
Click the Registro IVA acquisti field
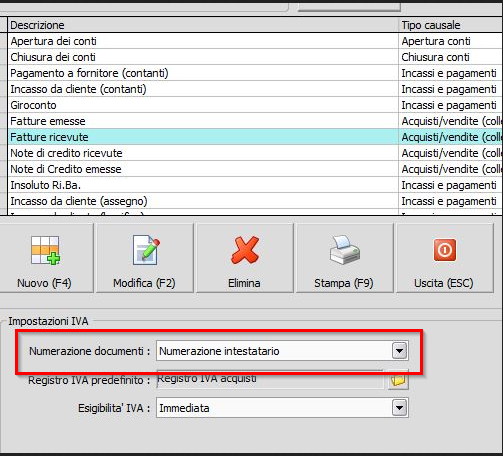tap(270, 379)
